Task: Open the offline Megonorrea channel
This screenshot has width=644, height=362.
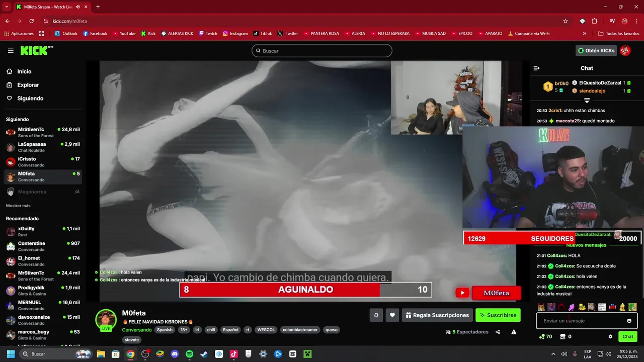Action: (x=43, y=192)
